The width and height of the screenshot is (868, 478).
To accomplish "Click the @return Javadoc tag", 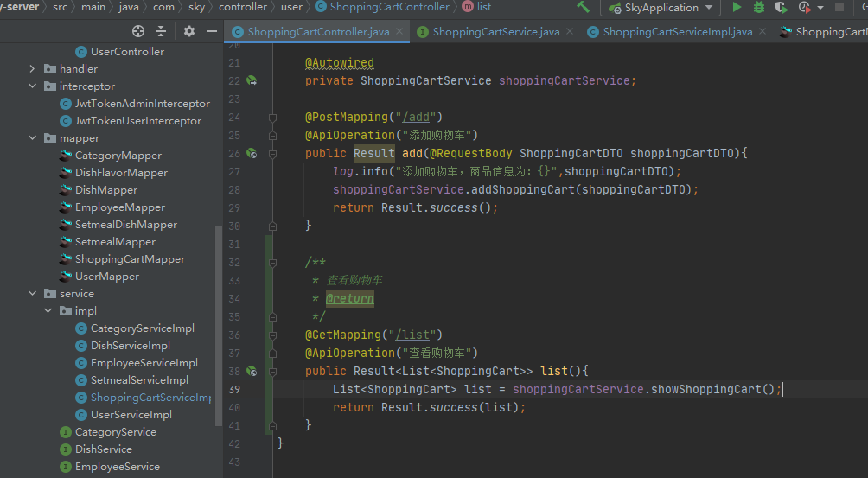I will (x=350, y=299).
